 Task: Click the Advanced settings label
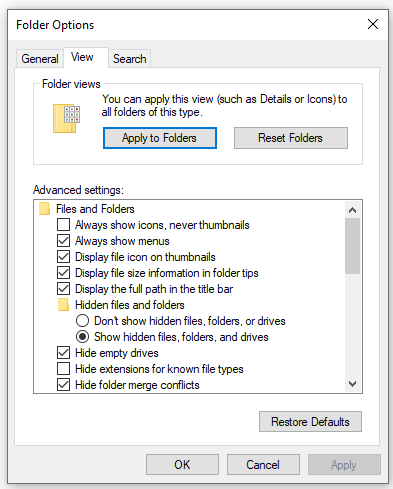tap(78, 190)
